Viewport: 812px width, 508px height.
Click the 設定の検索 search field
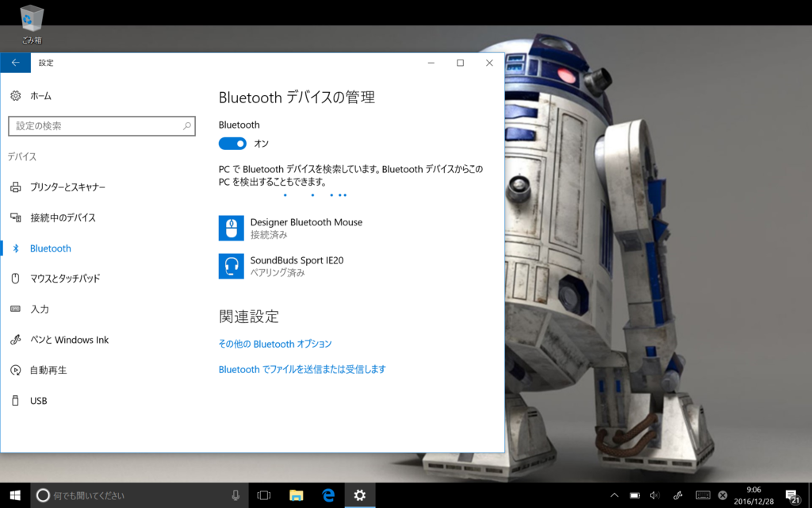point(101,126)
